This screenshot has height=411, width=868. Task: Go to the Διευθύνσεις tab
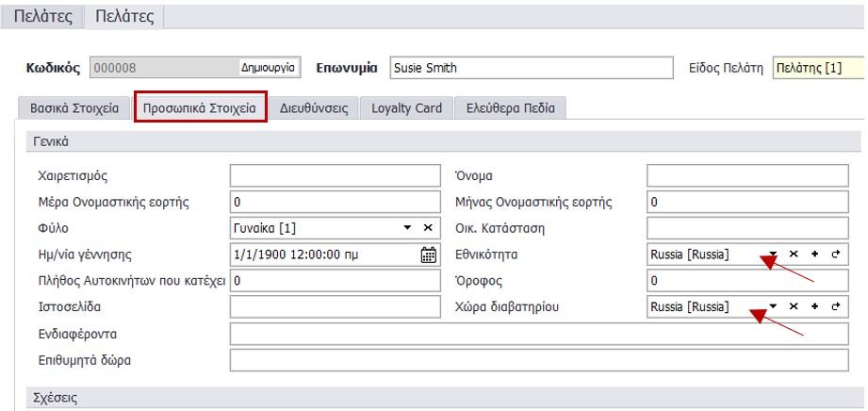314,108
